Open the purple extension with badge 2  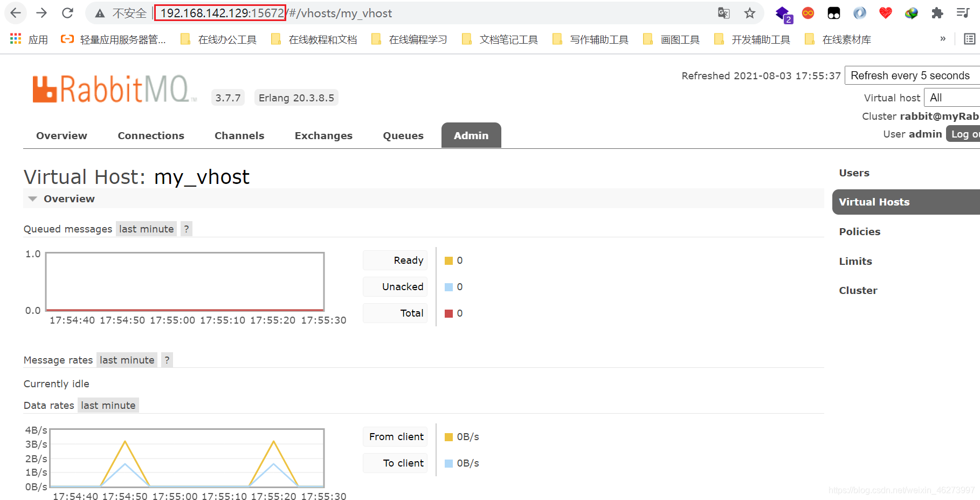783,14
